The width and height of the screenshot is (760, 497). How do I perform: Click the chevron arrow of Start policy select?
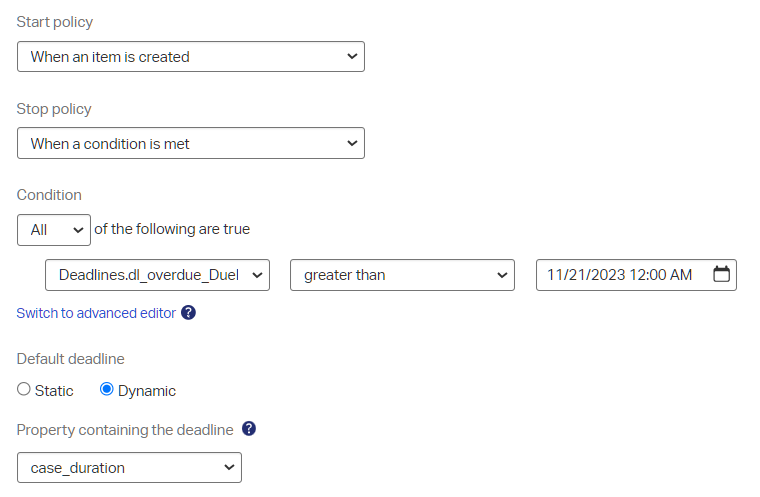coord(351,57)
